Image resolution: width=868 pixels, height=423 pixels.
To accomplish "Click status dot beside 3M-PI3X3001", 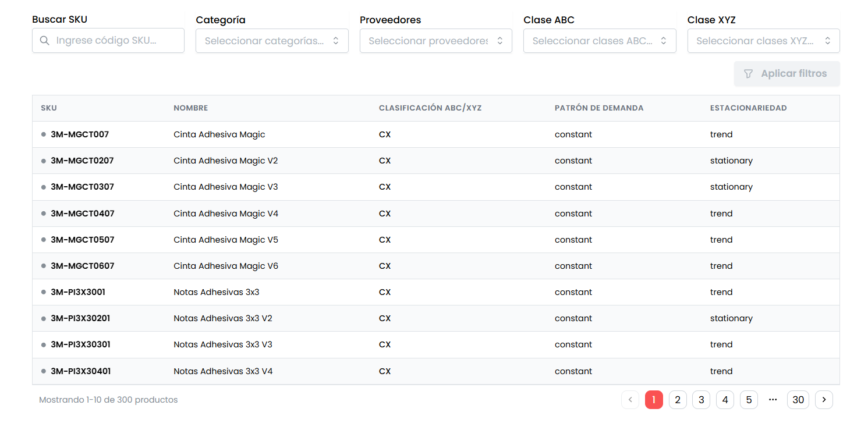I will tap(44, 292).
